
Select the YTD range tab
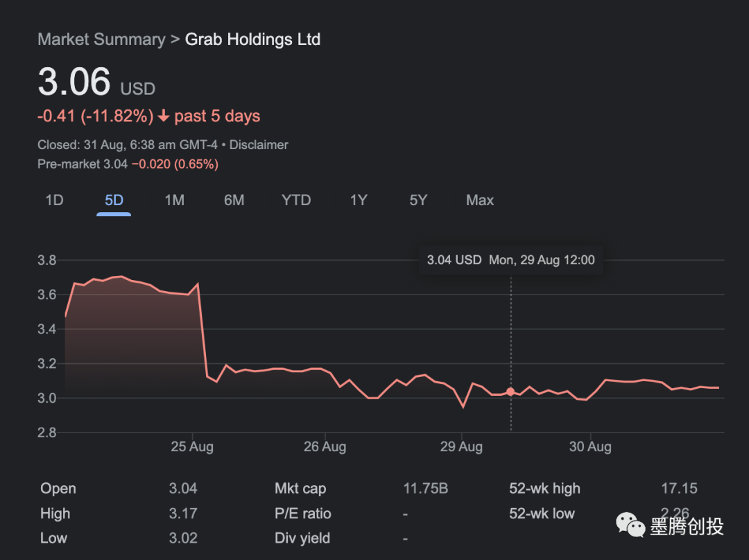[296, 200]
